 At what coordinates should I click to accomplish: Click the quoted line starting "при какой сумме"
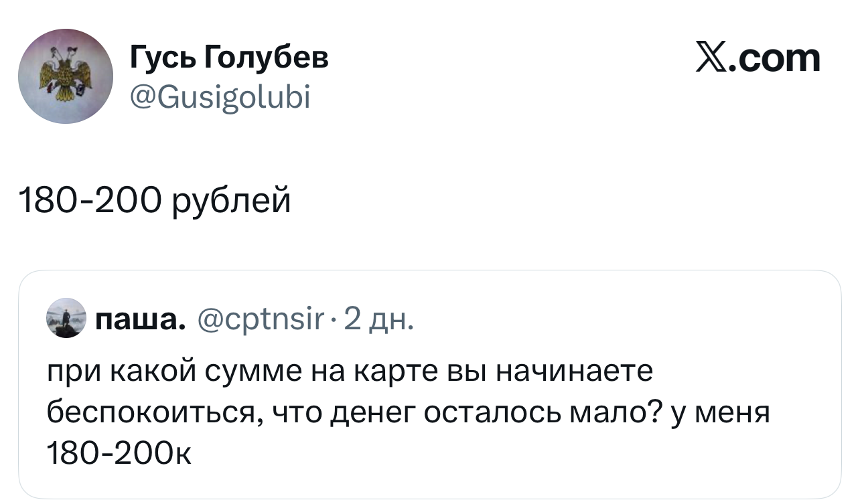coord(349,371)
